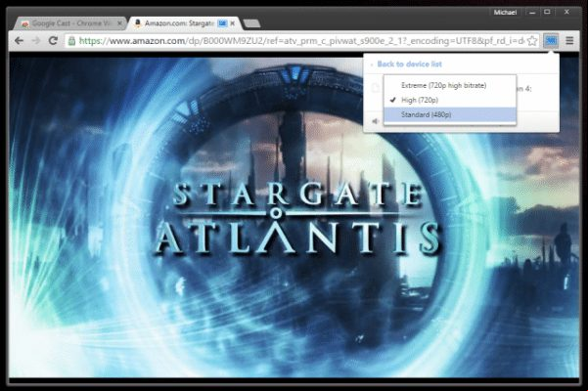Switch to the Google Cast Chrome Web Store tab
This screenshot has width=588, height=391.
coord(70,23)
